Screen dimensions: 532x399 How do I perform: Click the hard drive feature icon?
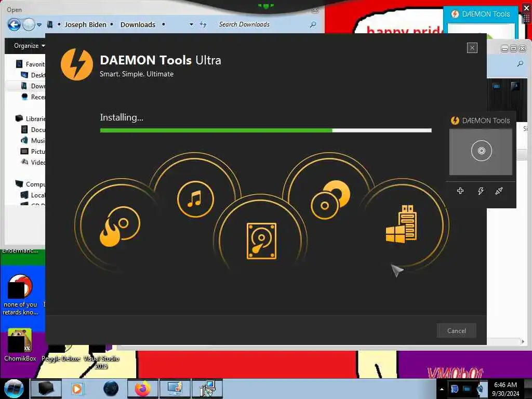261,241
